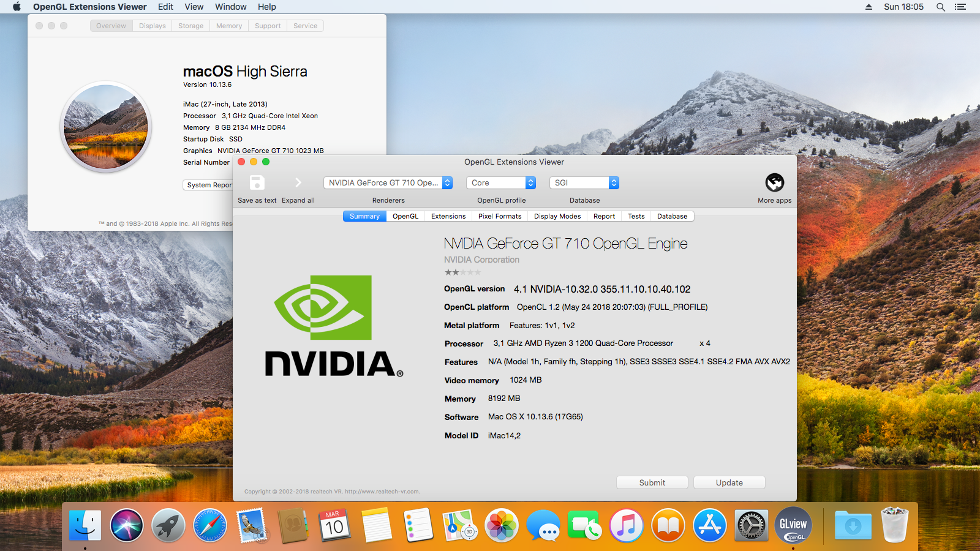Switch to the Extensions tab
This screenshot has height=551, width=980.
[x=448, y=216]
